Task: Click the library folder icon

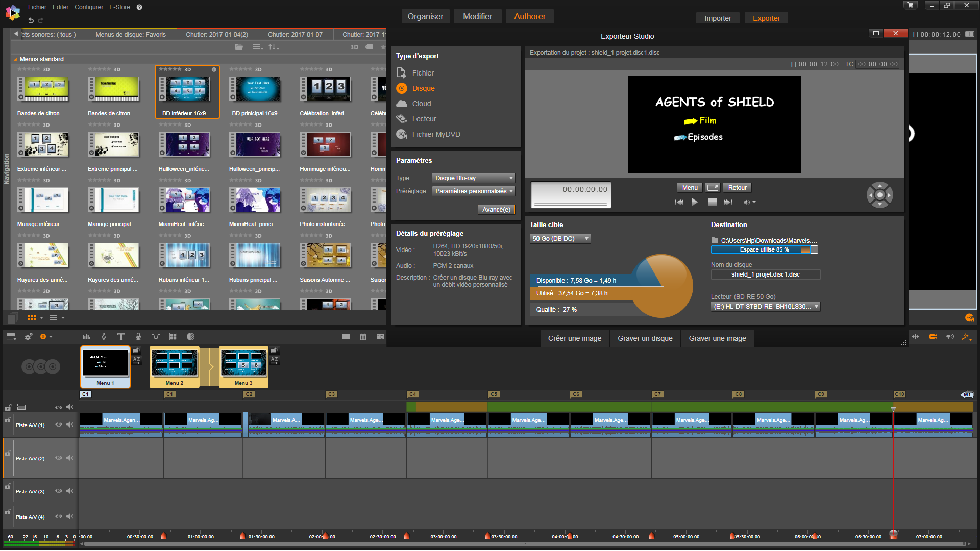Action: coord(239,47)
